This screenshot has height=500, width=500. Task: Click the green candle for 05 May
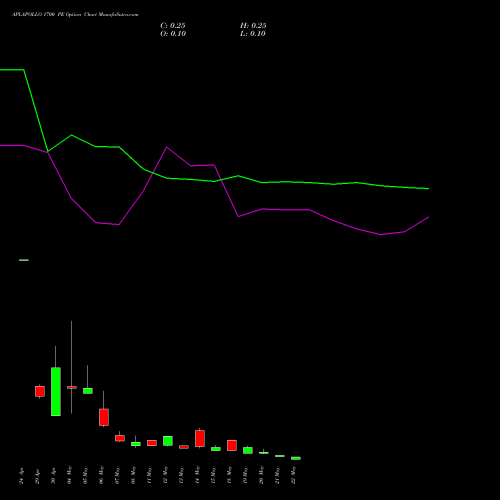88,391
